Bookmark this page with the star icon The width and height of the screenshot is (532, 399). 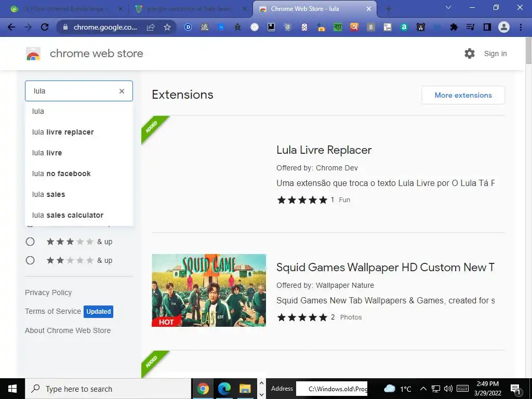click(167, 27)
